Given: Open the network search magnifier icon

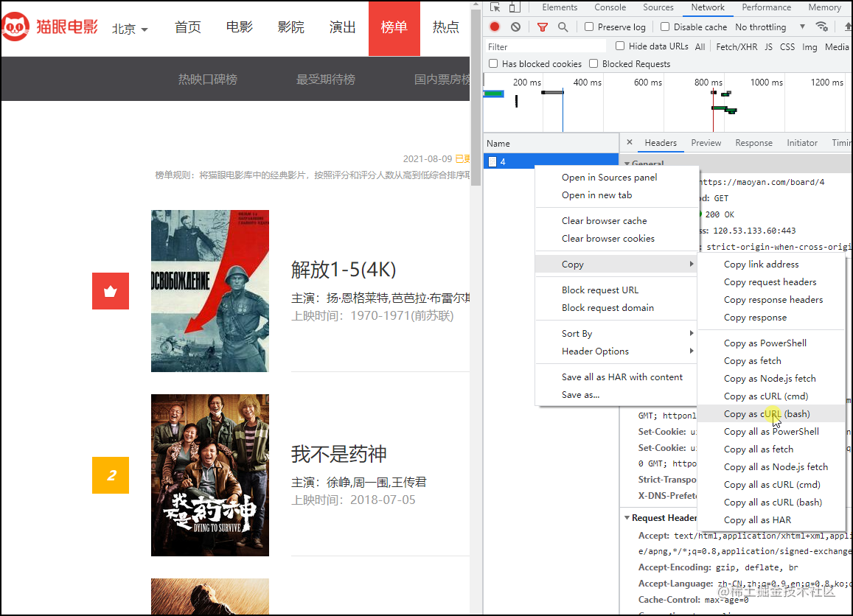Looking at the screenshot, I should 563,27.
